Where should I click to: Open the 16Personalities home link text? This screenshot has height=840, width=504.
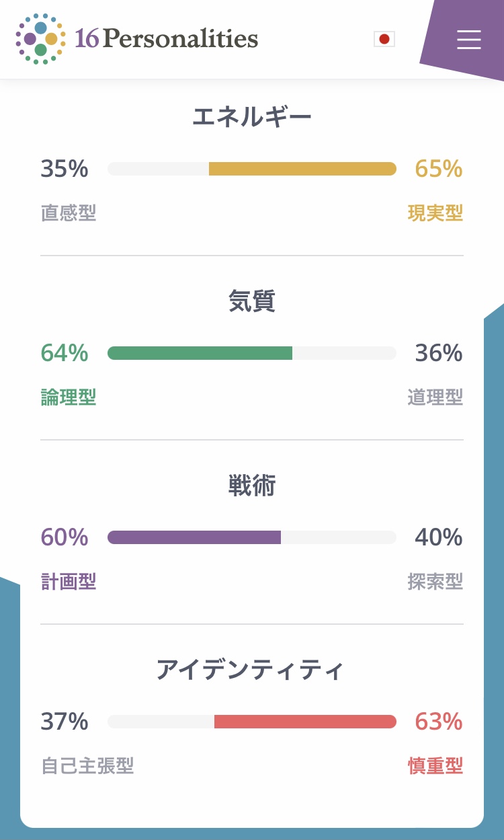point(167,39)
